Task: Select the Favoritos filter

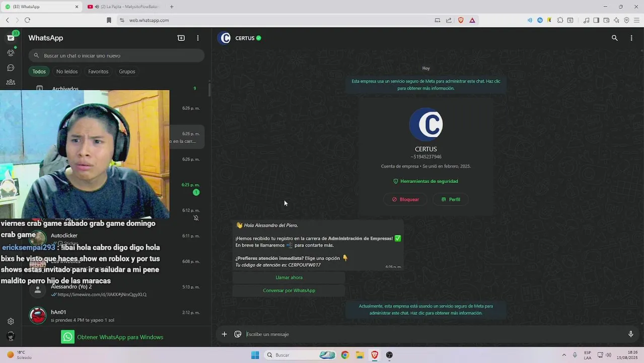Action: click(98, 72)
